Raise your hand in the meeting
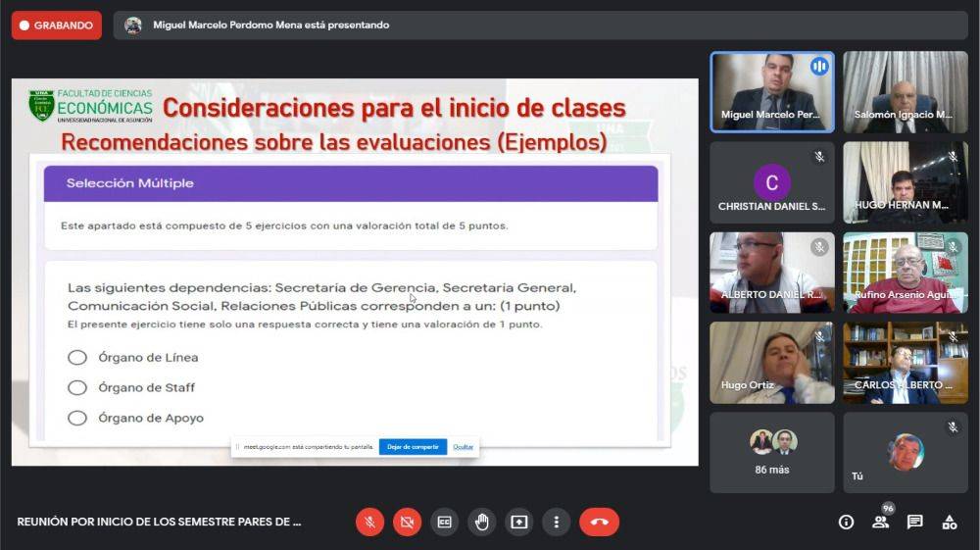This screenshot has width=980, height=550. click(481, 522)
